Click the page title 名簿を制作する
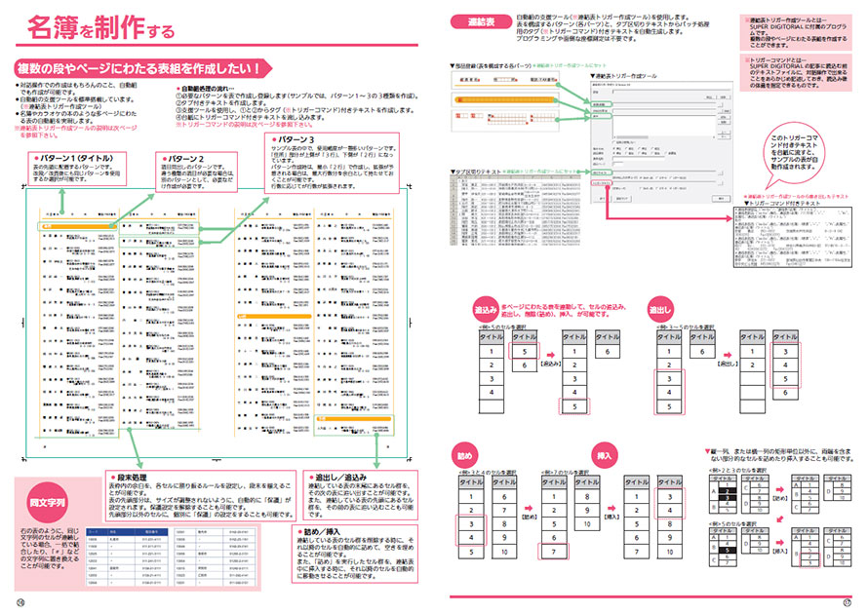 pos(100,27)
